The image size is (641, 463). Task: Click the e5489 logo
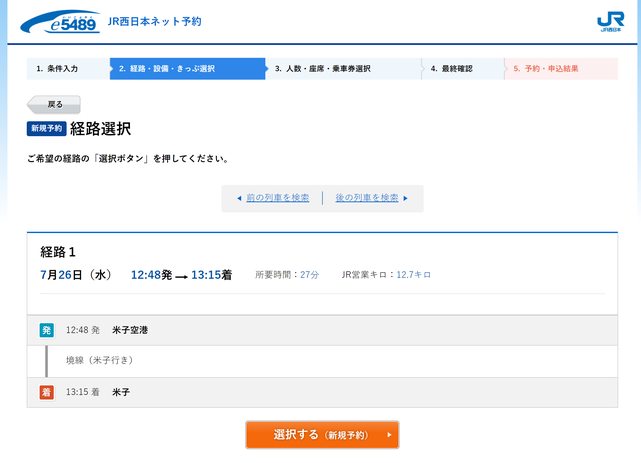pyautogui.click(x=60, y=21)
